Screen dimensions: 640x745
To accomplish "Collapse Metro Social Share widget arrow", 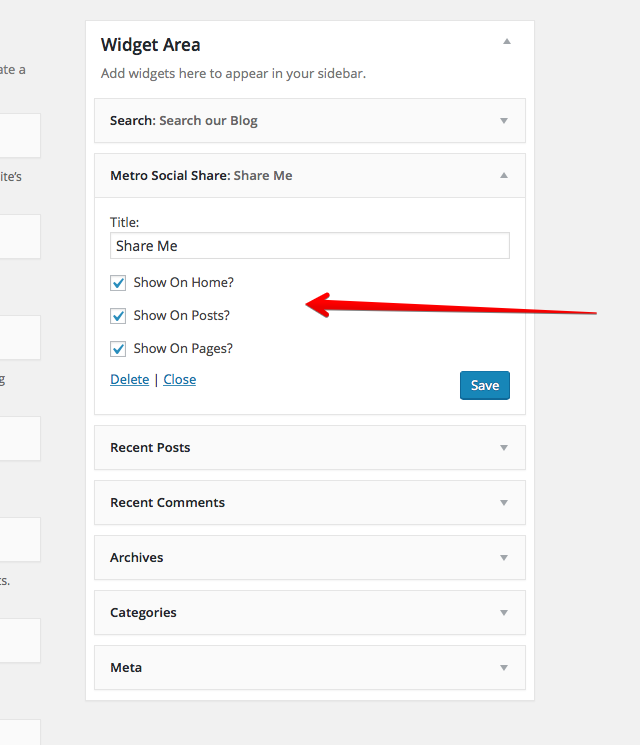I will (x=504, y=175).
